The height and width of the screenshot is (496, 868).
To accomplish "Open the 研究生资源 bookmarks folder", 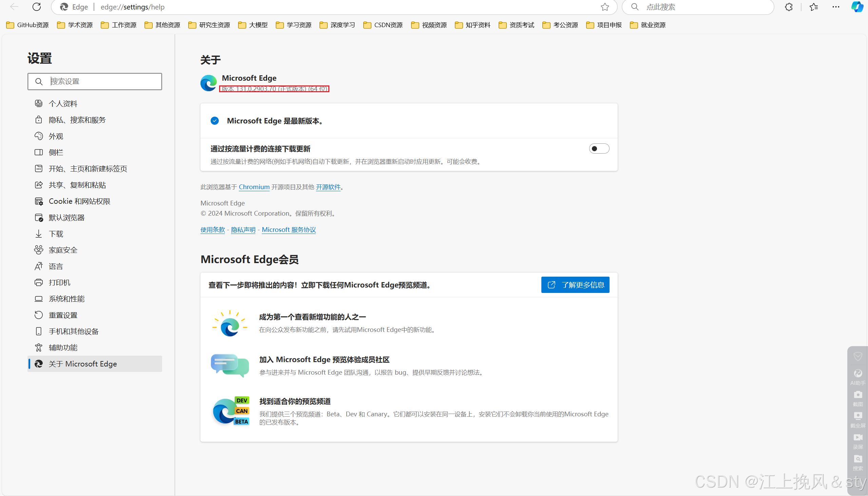I will [209, 25].
